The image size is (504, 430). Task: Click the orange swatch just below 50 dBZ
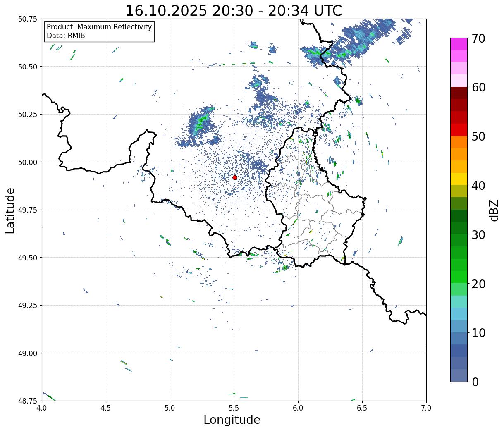(459, 142)
